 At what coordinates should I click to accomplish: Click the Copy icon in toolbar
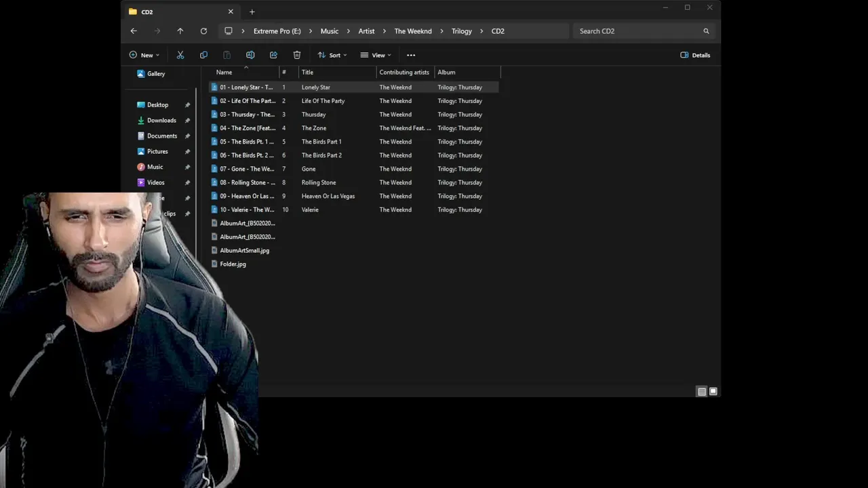[203, 55]
